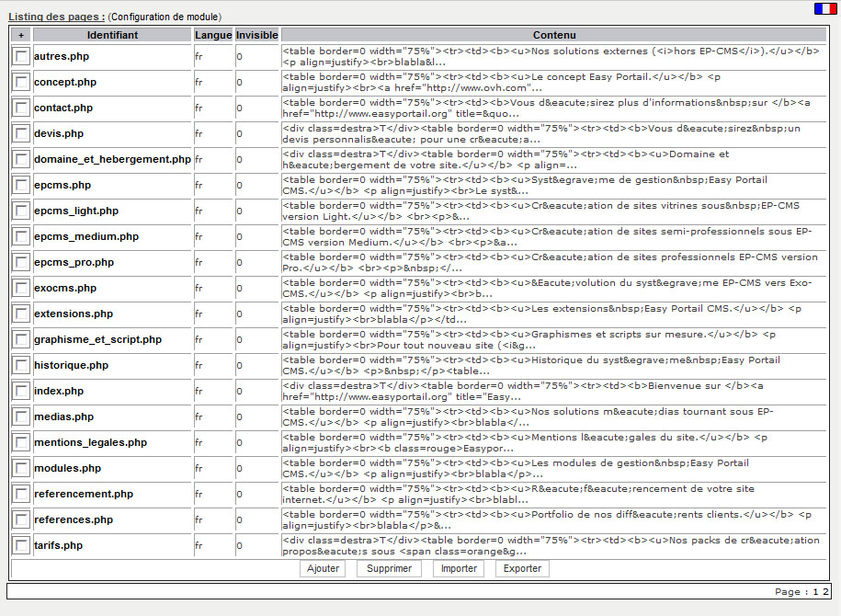Check the box beside index.php
Viewport: 841px width, 616px height.
pos(21,392)
